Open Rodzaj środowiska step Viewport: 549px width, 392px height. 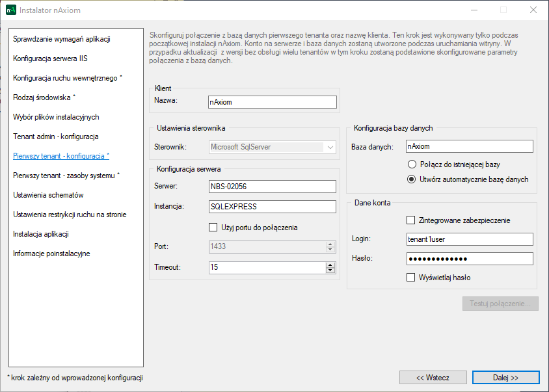click(44, 98)
